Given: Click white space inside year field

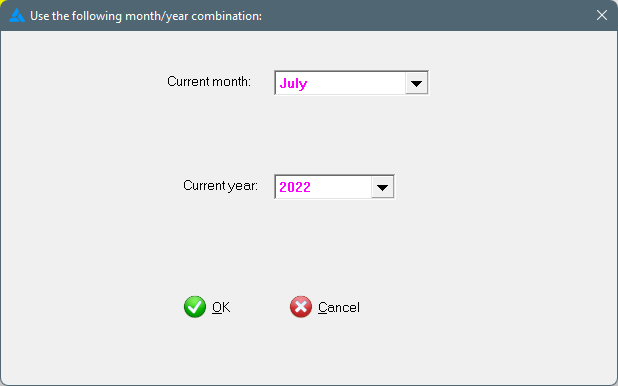Looking at the screenshot, I should pyautogui.click(x=341, y=187).
